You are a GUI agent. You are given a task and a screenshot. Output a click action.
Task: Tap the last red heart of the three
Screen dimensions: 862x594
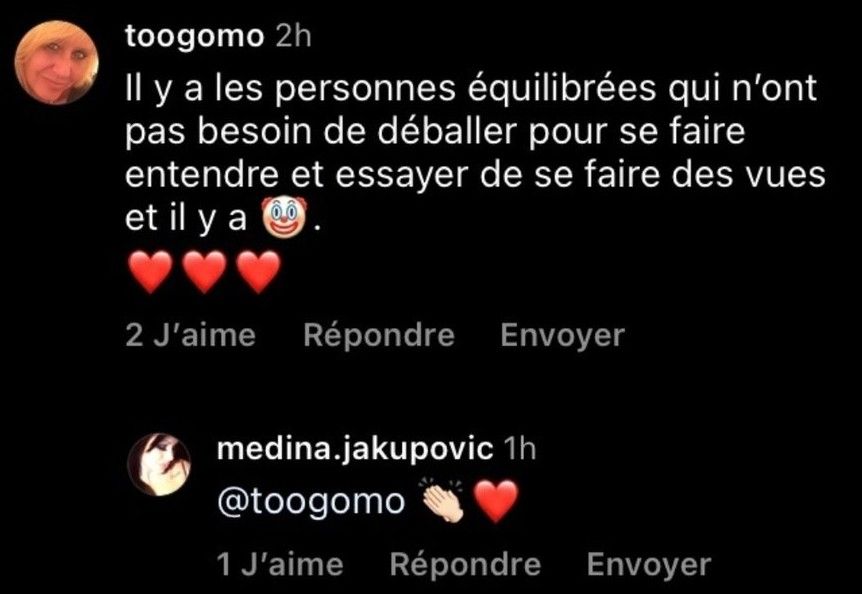click(x=258, y=271)
